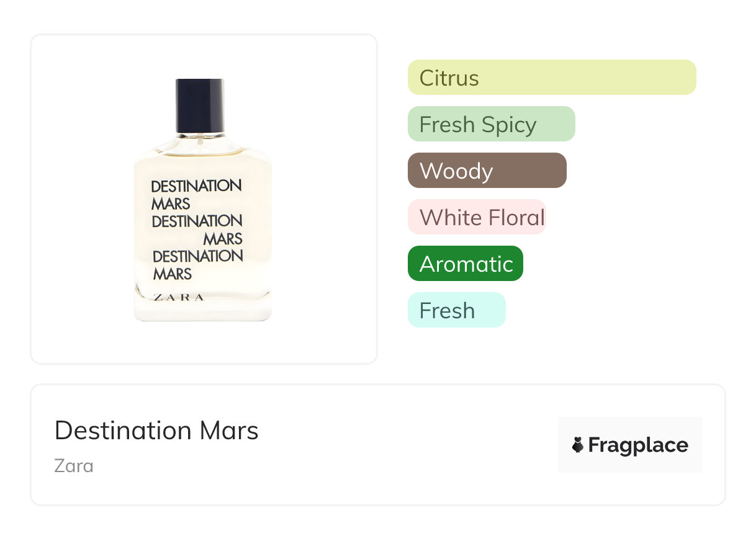Screen dimensions: 756x536
Task: Click the Zara brand name below title
Action: tap(74, 465)
